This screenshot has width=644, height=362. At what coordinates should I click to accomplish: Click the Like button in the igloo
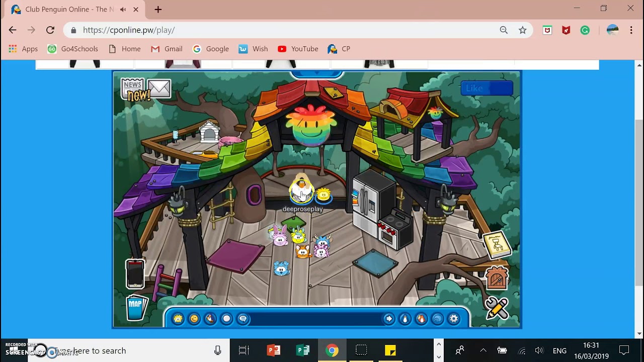(487, 88)
